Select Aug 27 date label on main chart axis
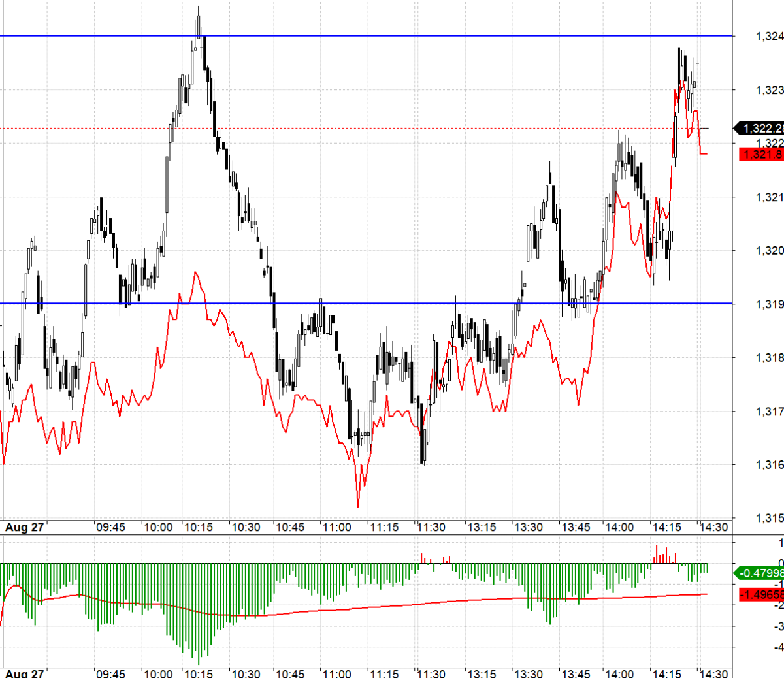Image resolution: width=784 pixels, height=678 pixels. pyautogui.click(x=25, y=527)
